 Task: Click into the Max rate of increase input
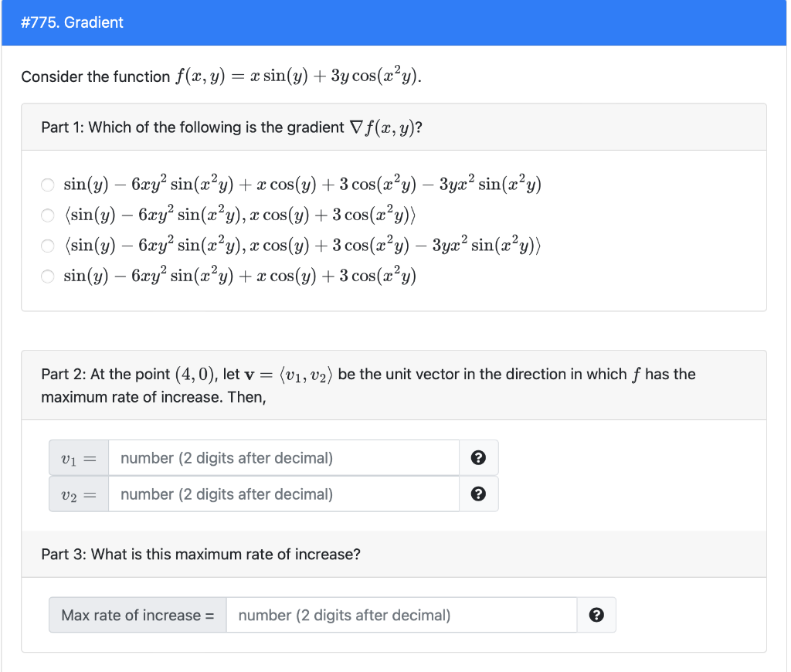point(402,615)
